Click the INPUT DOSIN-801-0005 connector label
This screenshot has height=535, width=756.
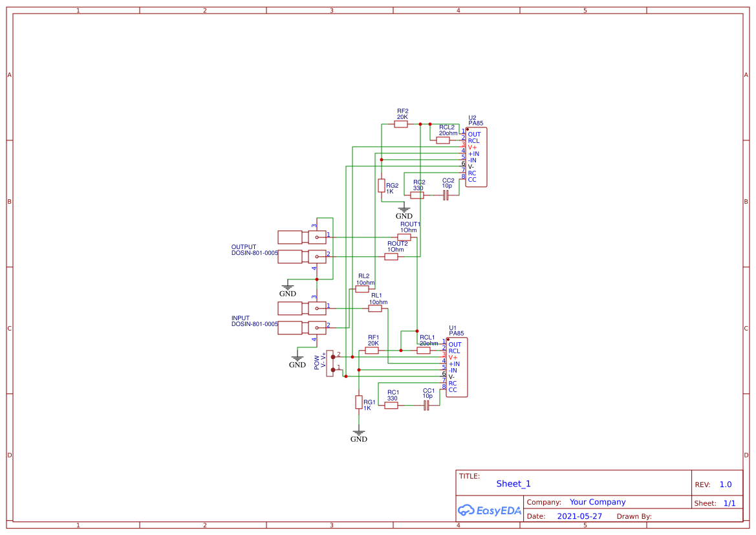tap(255, 321)
